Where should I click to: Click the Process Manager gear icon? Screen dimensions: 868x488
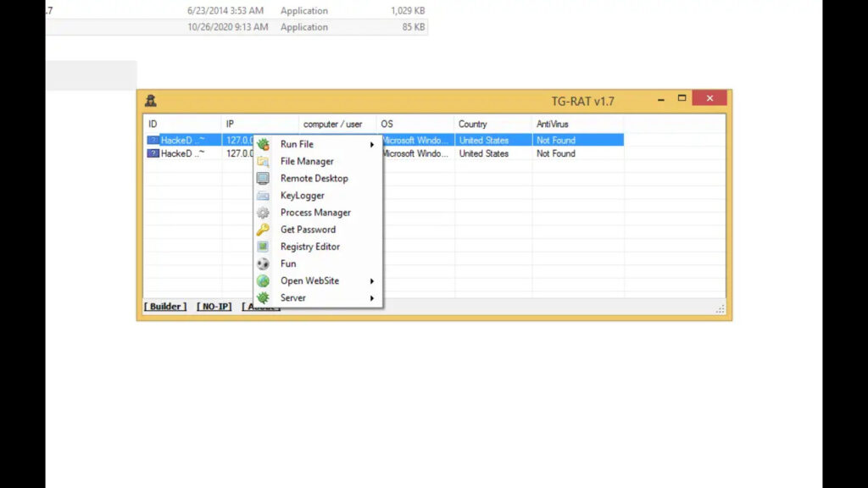point(263,213)
